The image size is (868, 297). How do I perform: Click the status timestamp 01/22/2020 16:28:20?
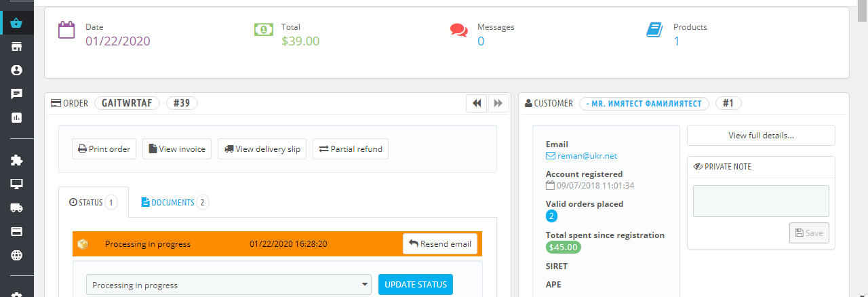pyautogui.click(x=289, y=244)
